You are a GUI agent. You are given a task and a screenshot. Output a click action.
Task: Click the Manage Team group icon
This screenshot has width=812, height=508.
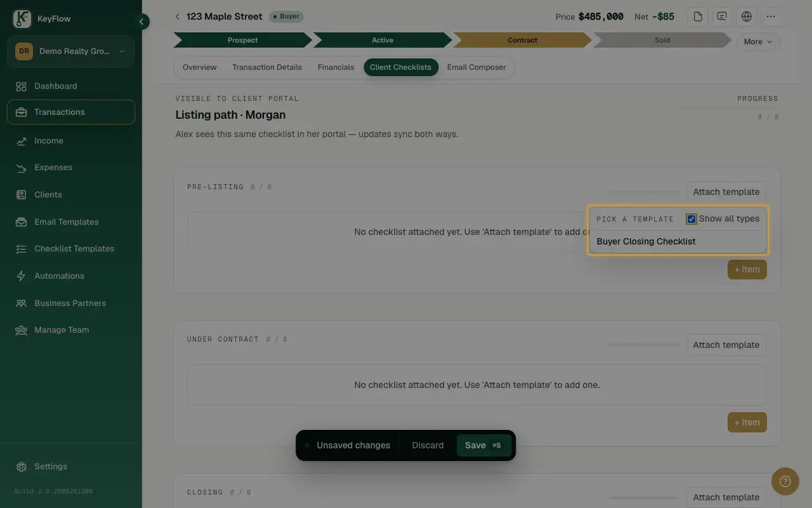pyautogui.click(x=21, y=330)
